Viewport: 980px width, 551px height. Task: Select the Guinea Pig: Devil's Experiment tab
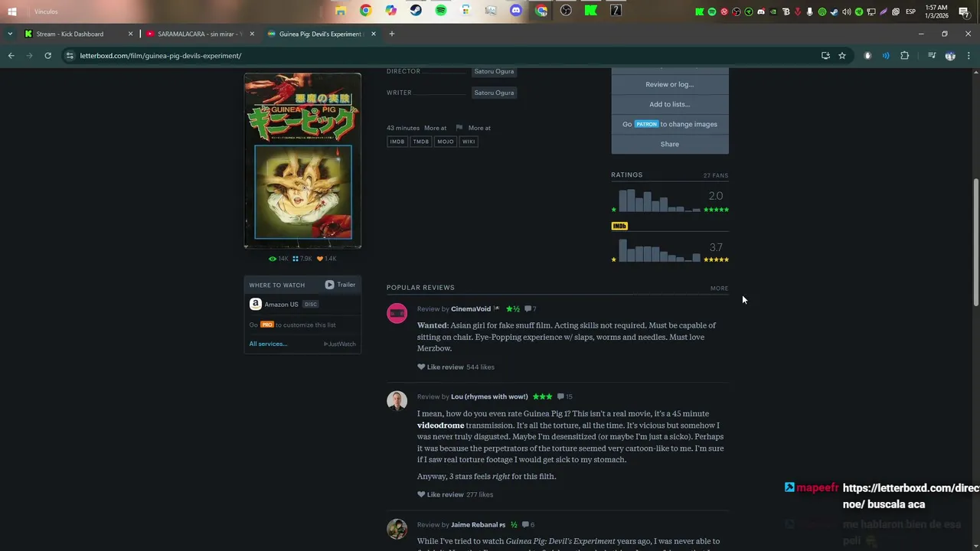pyautogui.click(x=320, y=34)
